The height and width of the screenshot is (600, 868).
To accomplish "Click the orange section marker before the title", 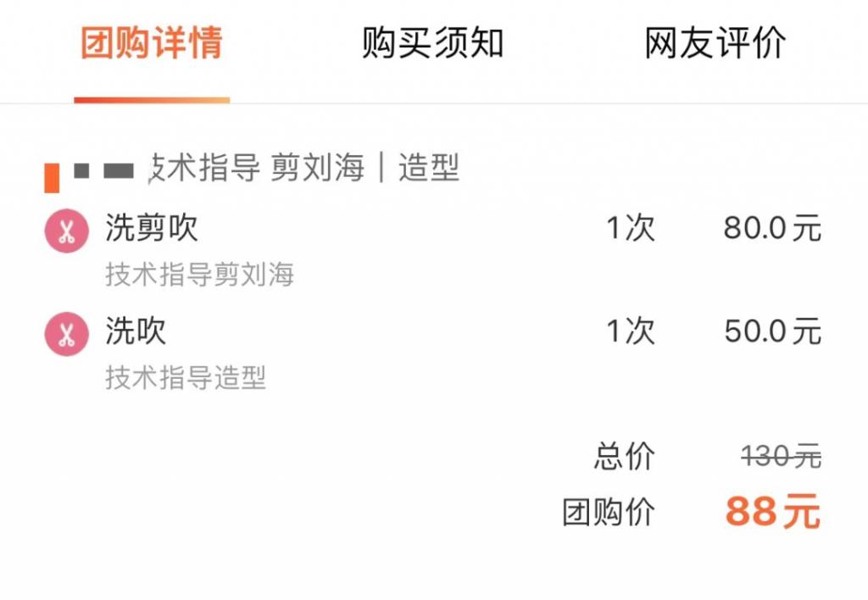I will (52, 174).
